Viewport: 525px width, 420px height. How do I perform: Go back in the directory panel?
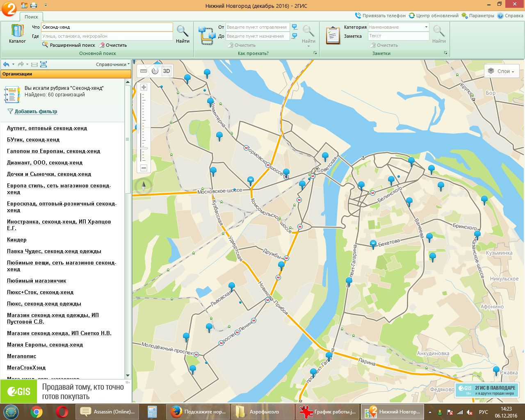pos(6,64)
